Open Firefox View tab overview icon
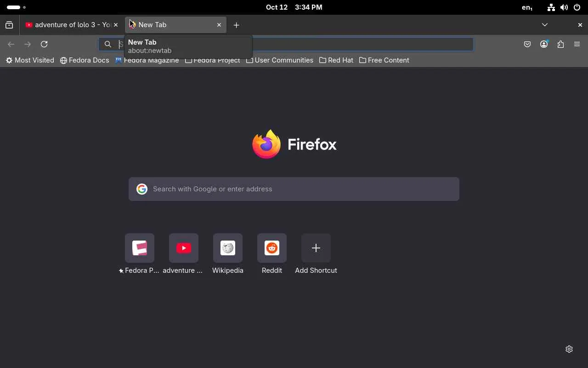The image size is (588, 368). 9,25
